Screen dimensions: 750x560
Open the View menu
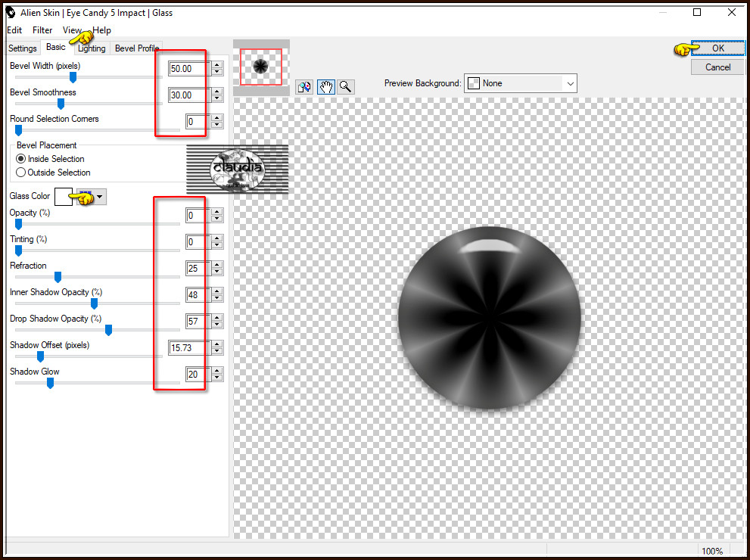tap(72, 30)
